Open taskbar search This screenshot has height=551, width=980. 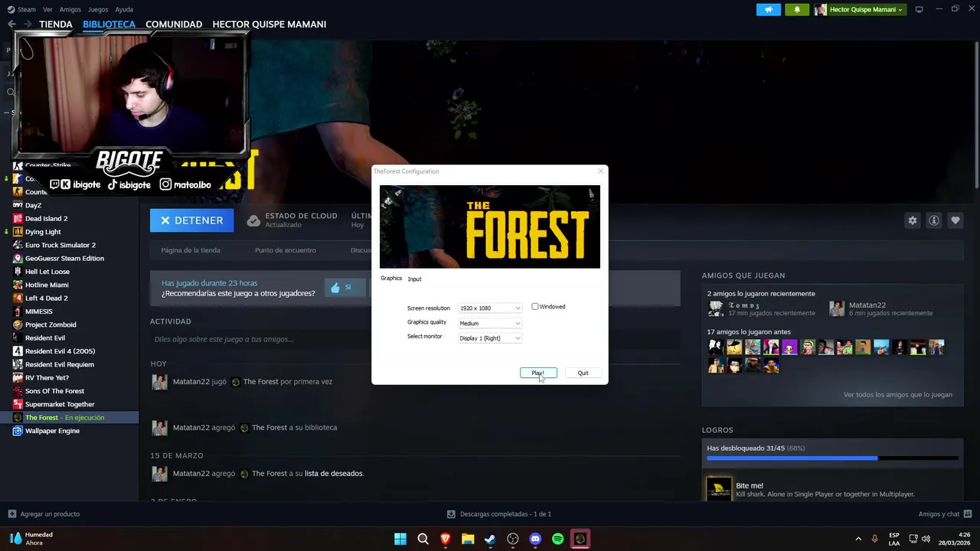tap(423, 539)
